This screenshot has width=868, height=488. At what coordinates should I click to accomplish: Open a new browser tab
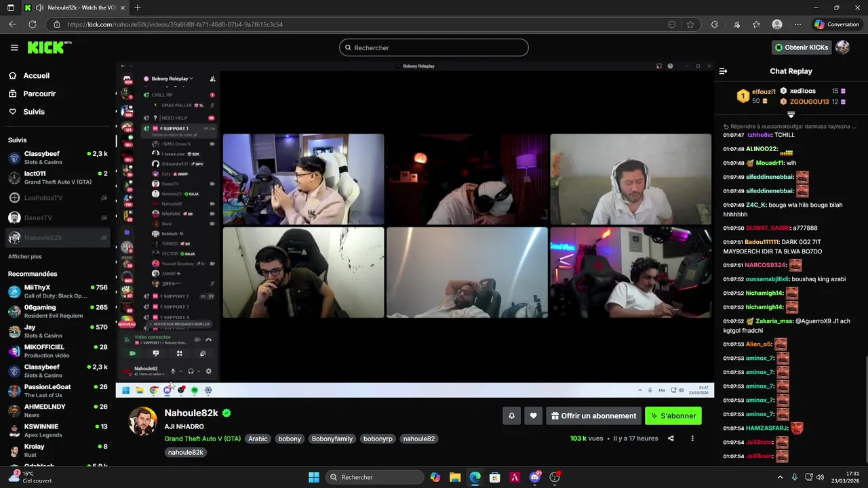(x=138, y=7)
